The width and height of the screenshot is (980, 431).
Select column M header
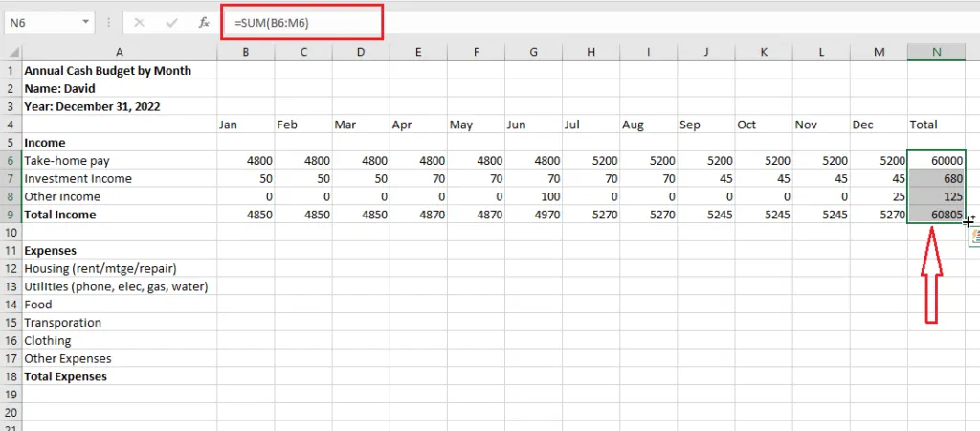879,52
